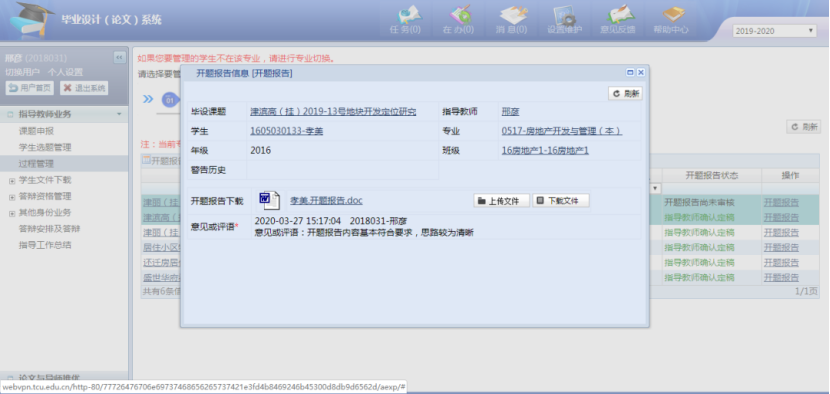
Task: Open the 李美.开题报告.doc file link
Action: pos(326,201)
